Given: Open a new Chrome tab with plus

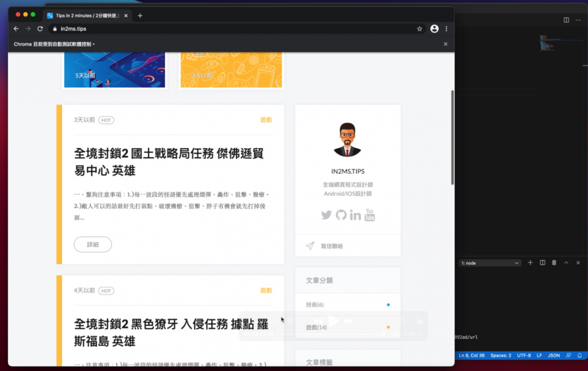Looking at the screenshot, I should (140, 16).
